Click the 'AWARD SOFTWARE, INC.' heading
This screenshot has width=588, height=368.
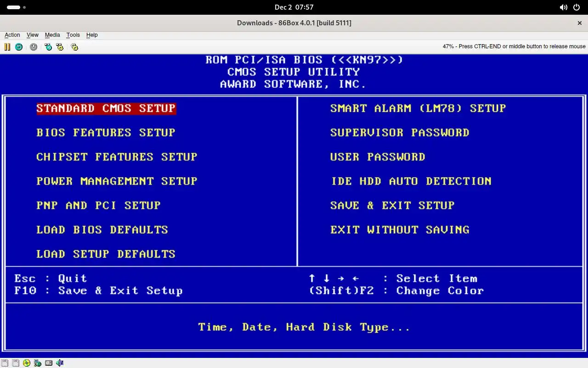point(293,84)
